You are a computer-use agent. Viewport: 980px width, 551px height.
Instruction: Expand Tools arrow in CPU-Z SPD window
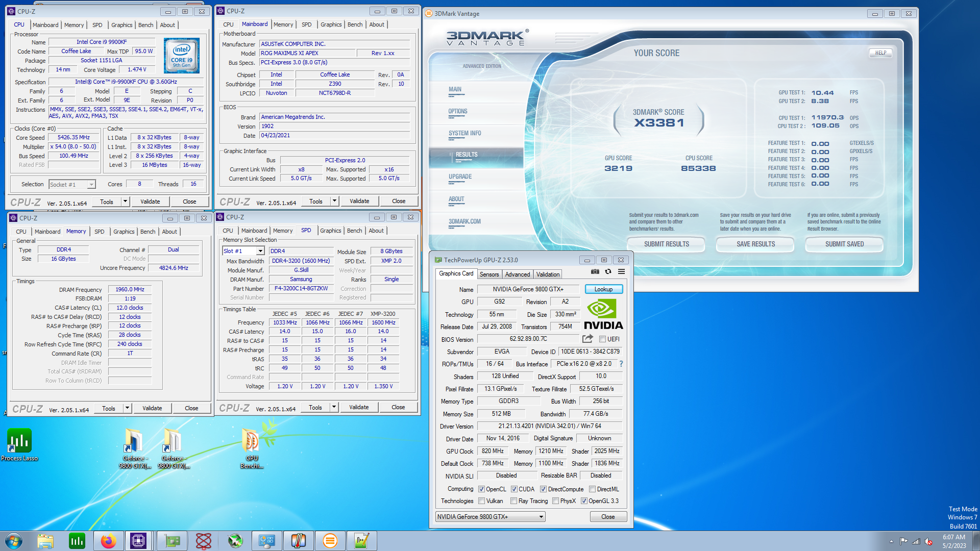click(x=334, y=407)
